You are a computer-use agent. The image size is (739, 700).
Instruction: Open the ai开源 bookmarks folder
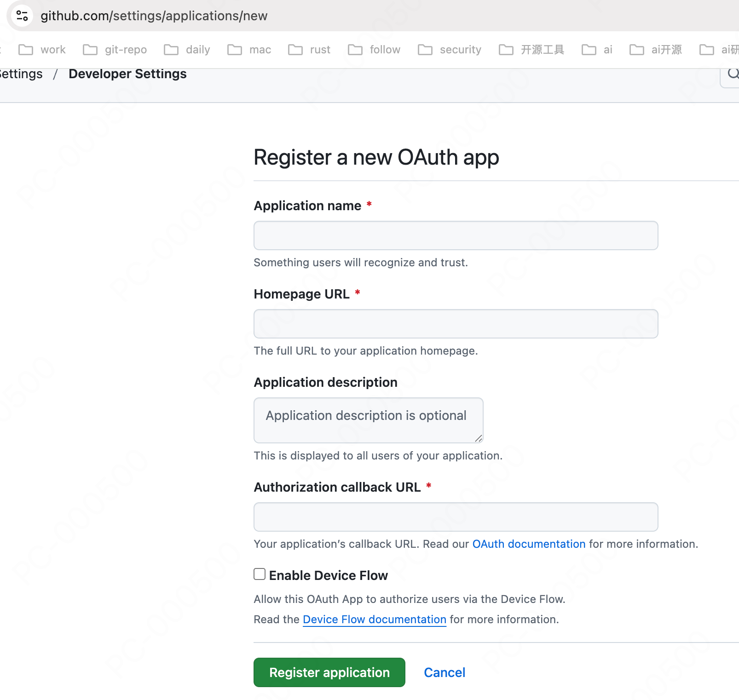coord(656,50)
